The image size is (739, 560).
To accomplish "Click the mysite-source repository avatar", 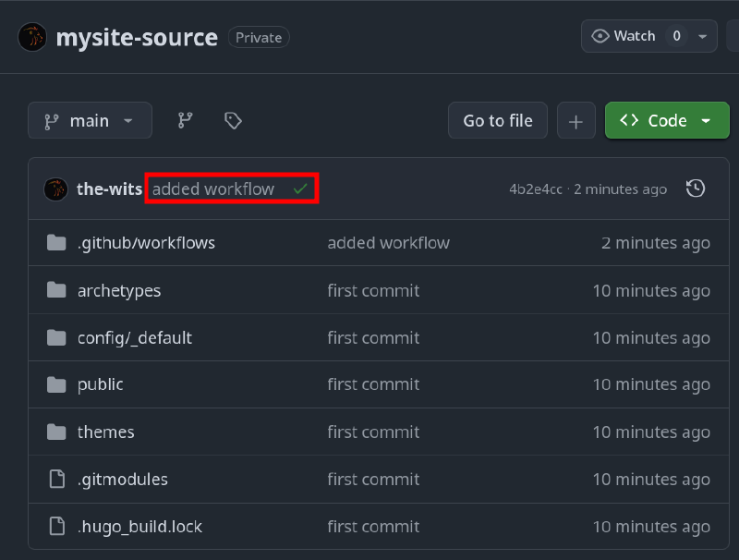I will pyautogui.click(x=32, y=37).
